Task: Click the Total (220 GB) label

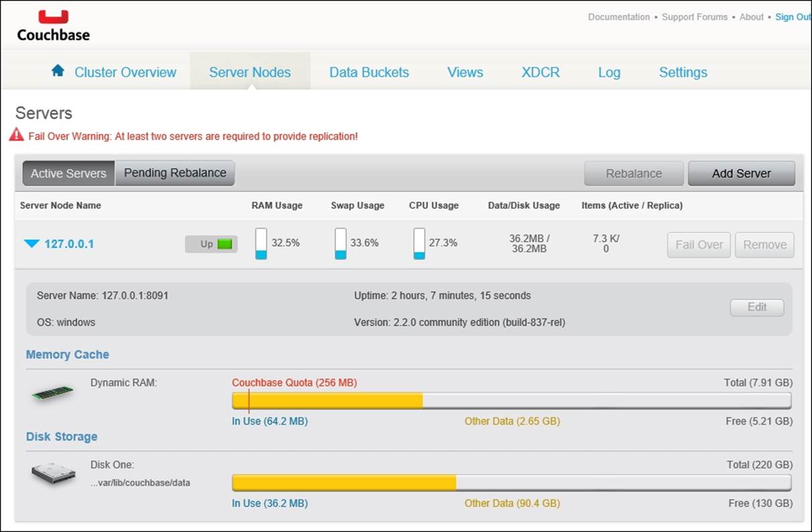Action: 760,464
